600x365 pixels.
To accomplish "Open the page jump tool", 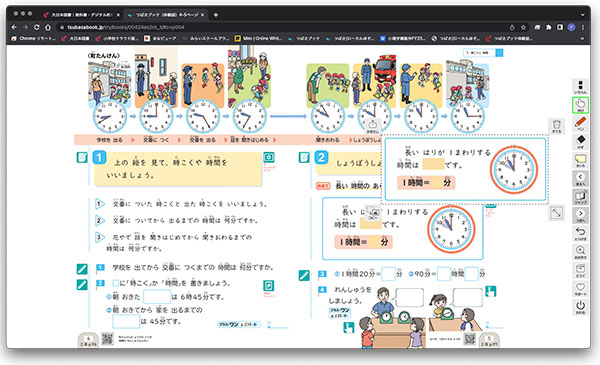I will click(x=580, y=197).
